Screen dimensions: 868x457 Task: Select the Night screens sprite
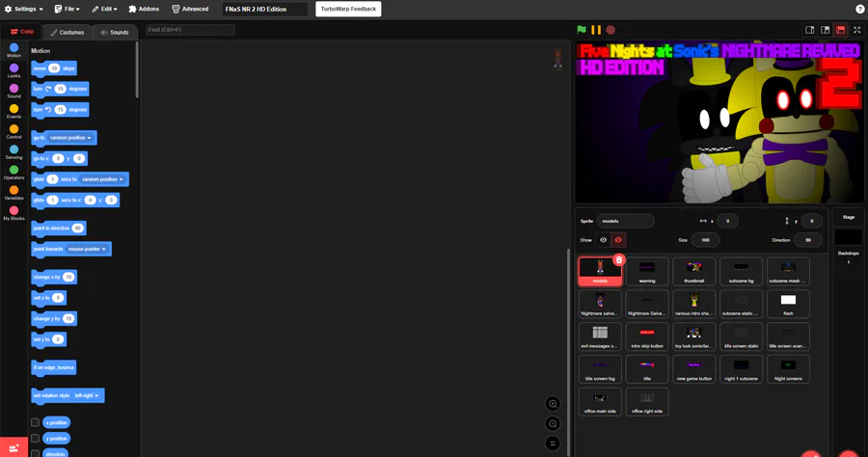(788, 369)
